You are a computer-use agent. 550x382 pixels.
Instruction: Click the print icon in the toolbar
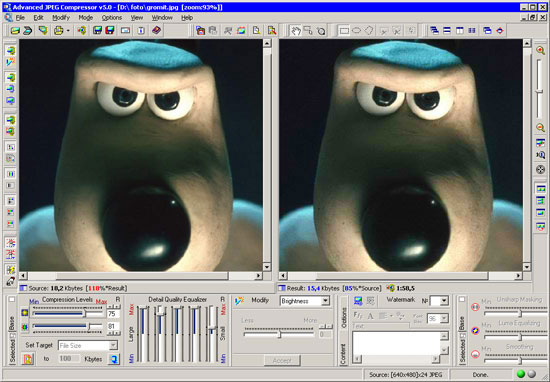(58, 31)
